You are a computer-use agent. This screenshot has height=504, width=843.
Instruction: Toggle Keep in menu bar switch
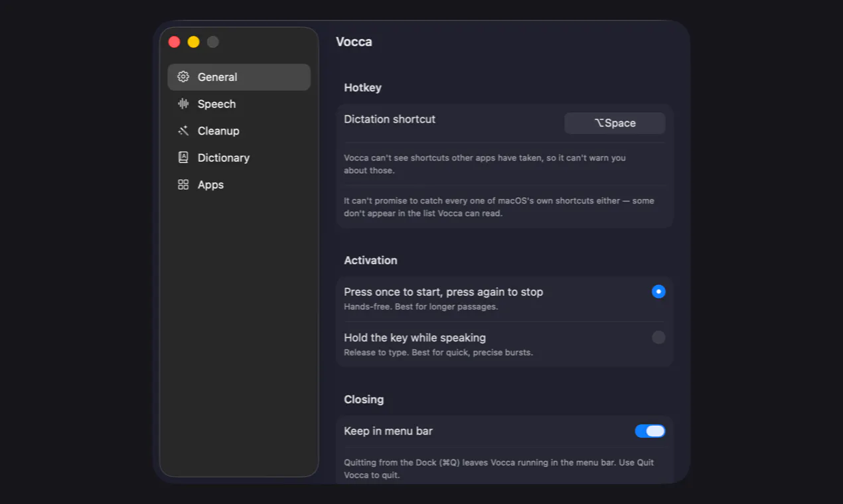click(x=650, y=431)
